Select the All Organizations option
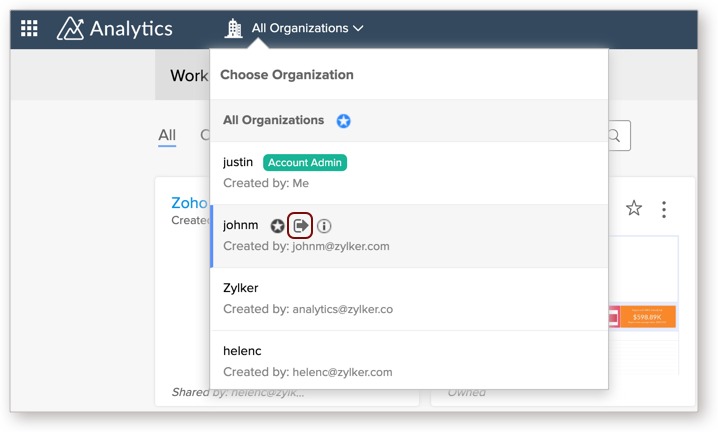 coord(409,120)
